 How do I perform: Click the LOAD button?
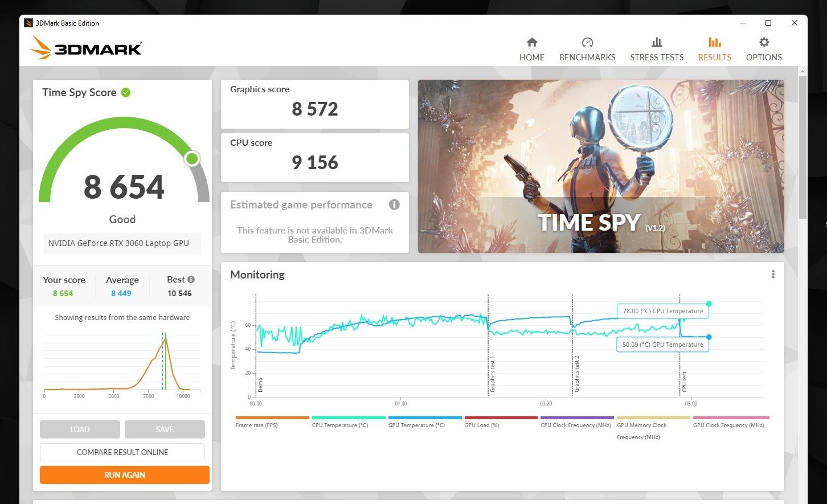point(80,429)
